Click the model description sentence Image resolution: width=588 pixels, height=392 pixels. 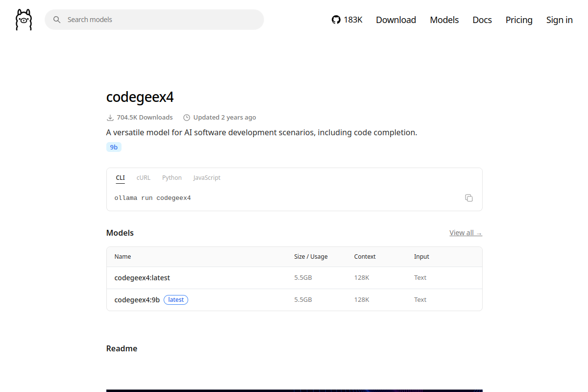[262, 132]
